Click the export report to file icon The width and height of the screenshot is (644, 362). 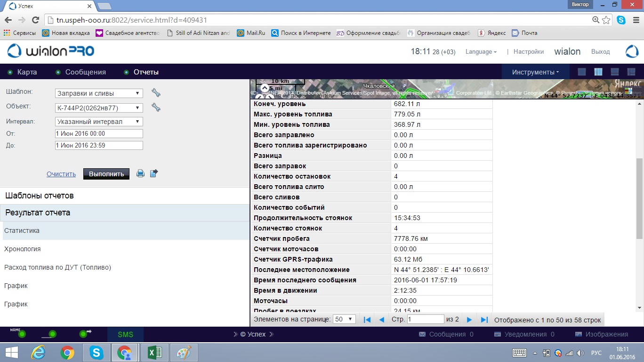click(154, 173)
